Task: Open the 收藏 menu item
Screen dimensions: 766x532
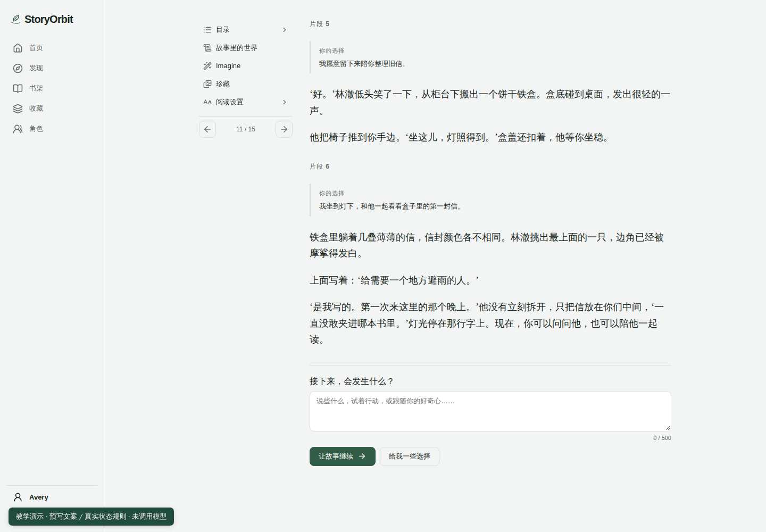Action: (52, 109)
